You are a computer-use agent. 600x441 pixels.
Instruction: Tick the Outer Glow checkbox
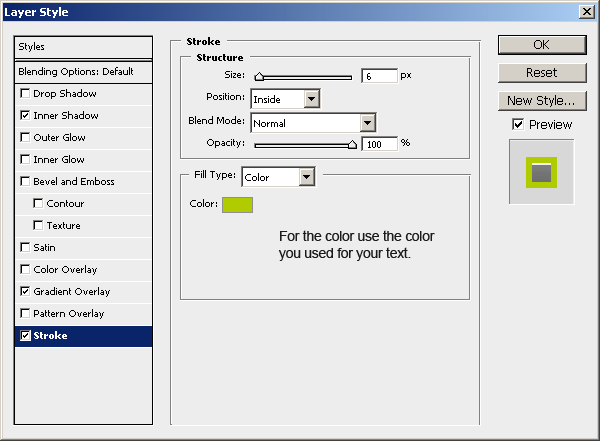25,137
